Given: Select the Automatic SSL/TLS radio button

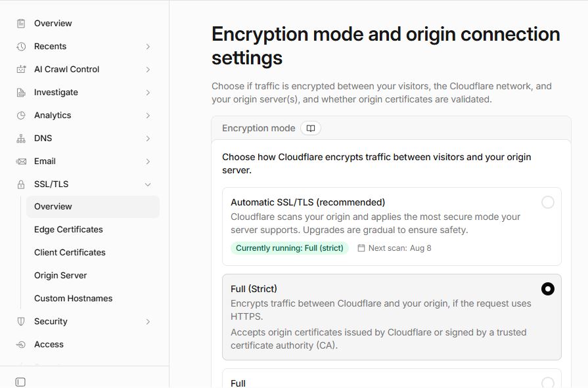Looking at the screenshot, I should tap(547, 202).
